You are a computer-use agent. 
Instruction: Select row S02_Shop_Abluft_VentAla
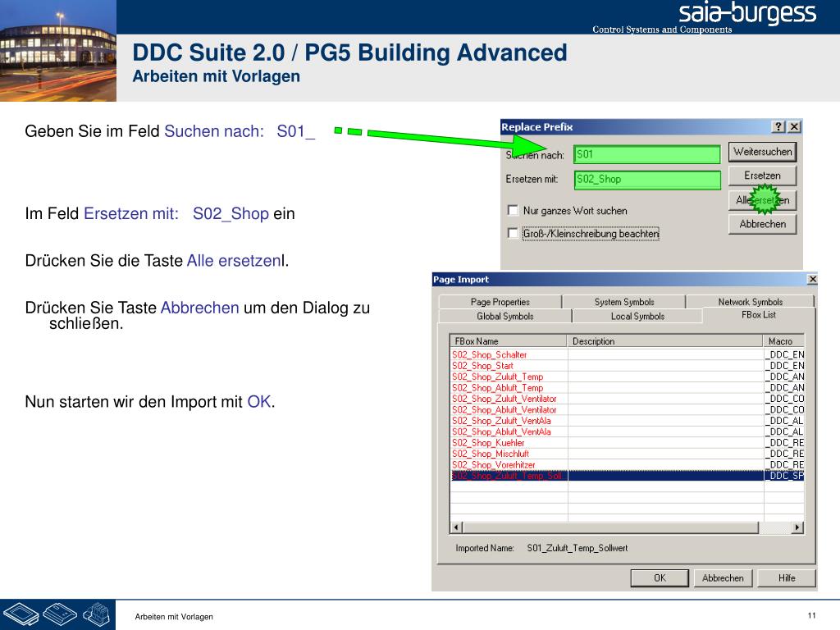coord(628,431)
